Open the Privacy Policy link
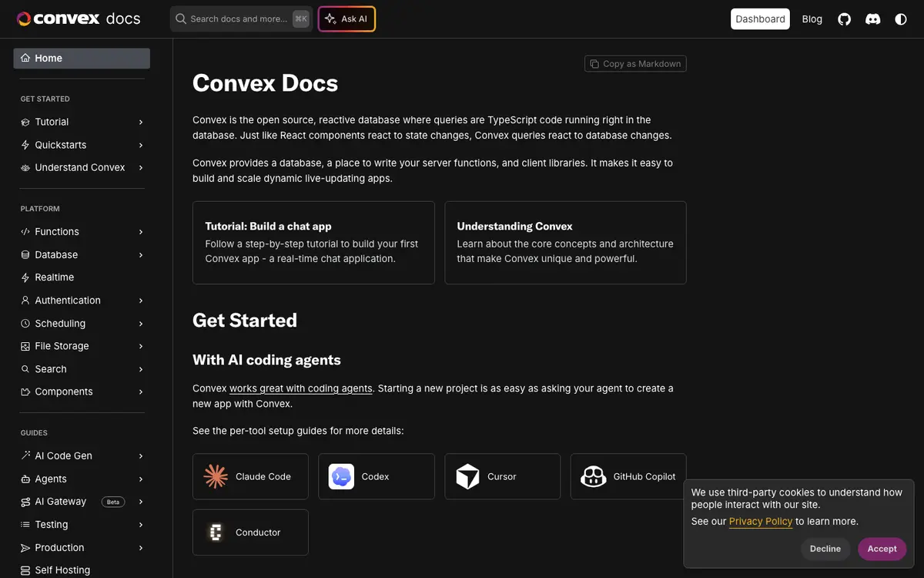The image size is (924, 578). coord(761,522)
